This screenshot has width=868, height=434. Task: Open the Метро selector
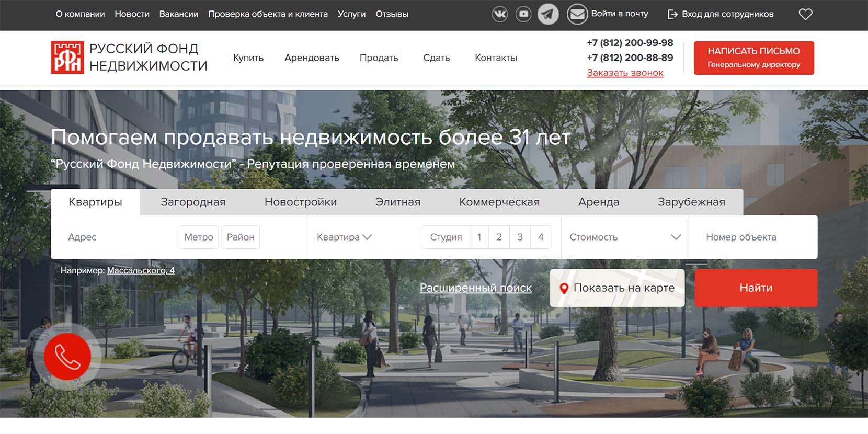click(x=199, y=237)
